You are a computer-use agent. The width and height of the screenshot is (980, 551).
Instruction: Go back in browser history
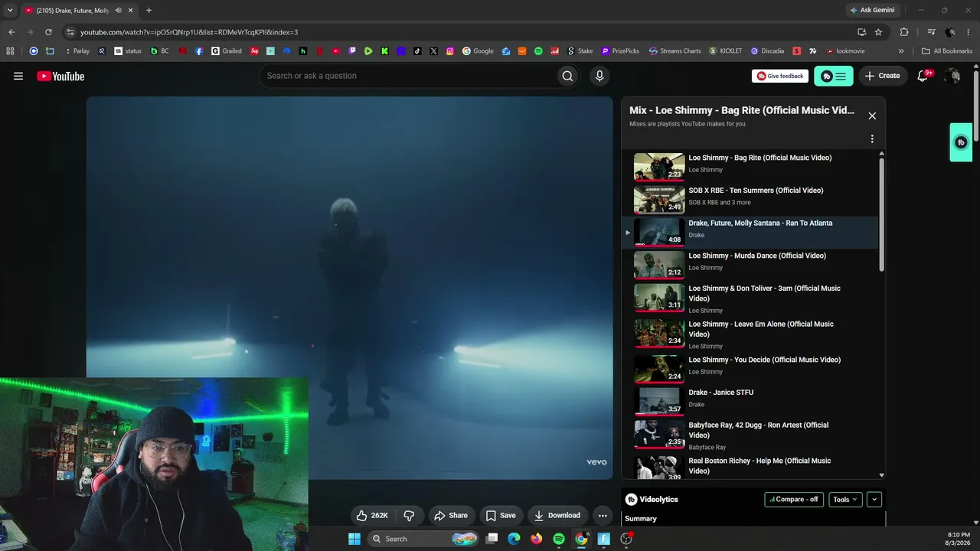point(11,32)
